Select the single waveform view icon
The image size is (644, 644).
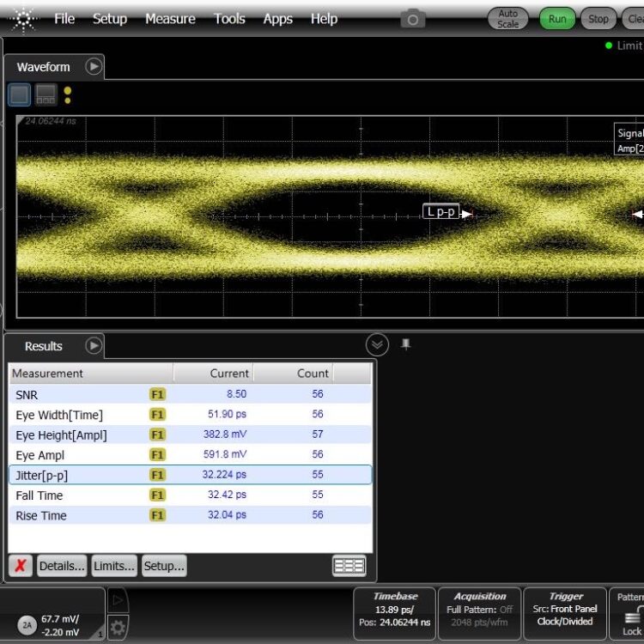(x=20, y=94)
